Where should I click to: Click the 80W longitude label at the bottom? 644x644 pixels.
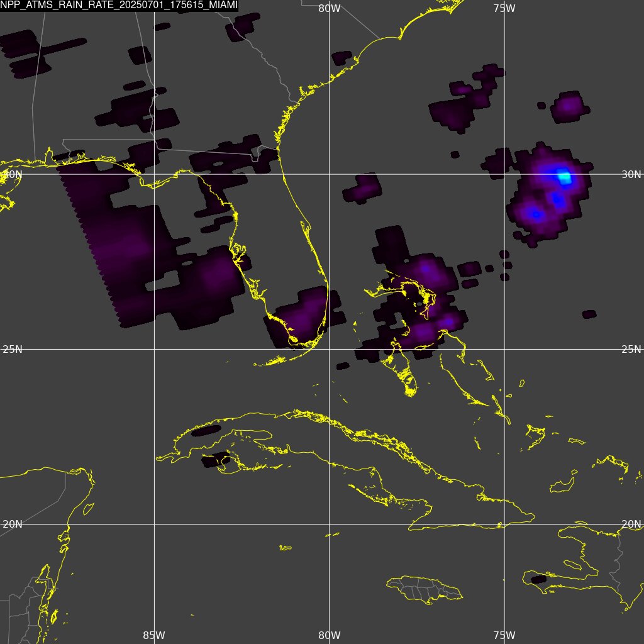point(330,635)
